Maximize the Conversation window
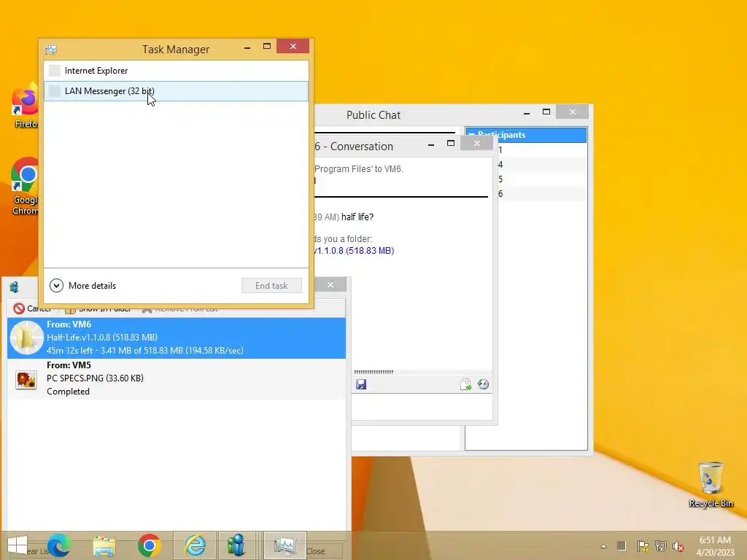 pos(451,144)
